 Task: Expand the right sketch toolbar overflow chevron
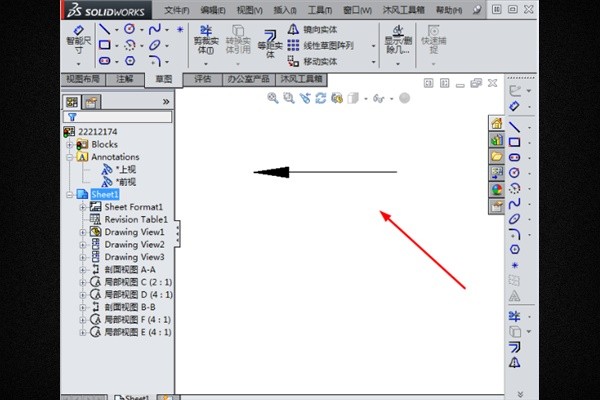[520, 394]
